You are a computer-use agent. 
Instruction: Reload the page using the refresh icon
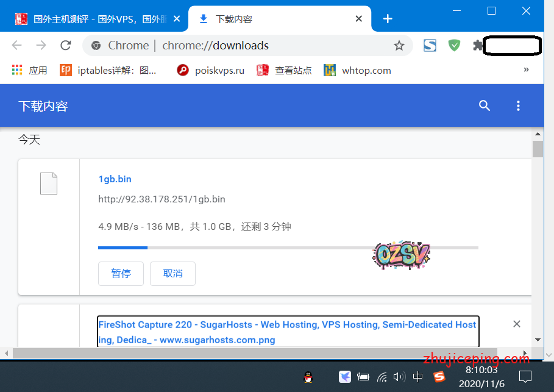coord(66,46)
